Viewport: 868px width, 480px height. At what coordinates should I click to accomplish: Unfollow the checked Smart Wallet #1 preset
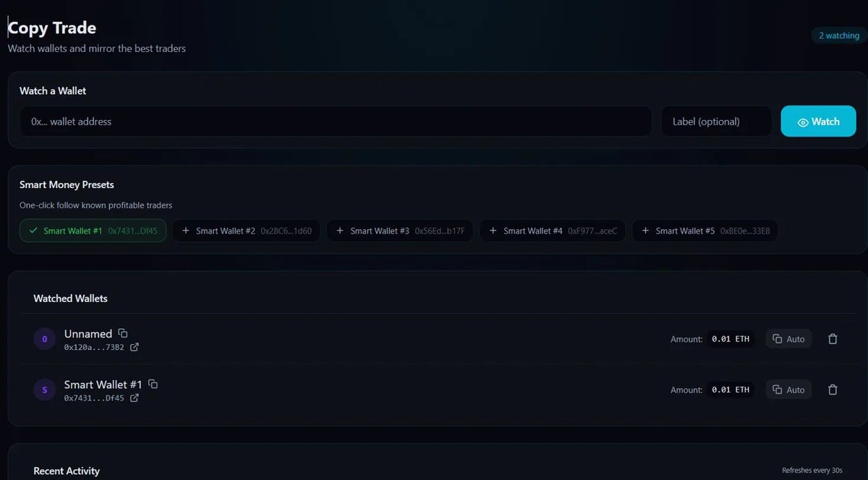(93, 230)
